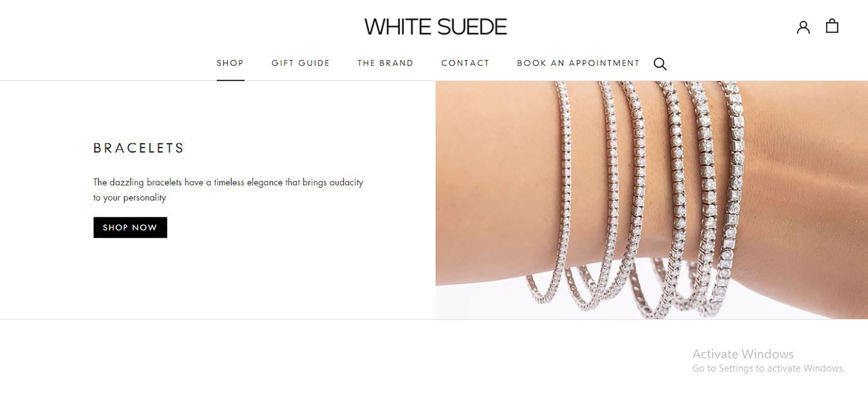The width and height of the screenshot is (868, 395).
Task: Click the black SHOP NOW button
Action: [130, 228]
